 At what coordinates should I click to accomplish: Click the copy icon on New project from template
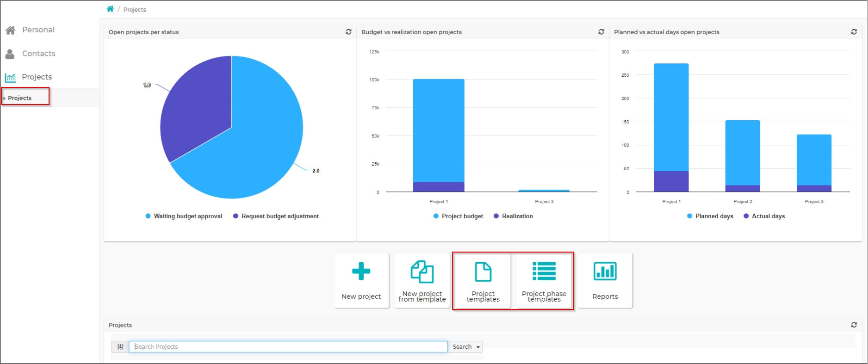point(422,271)
